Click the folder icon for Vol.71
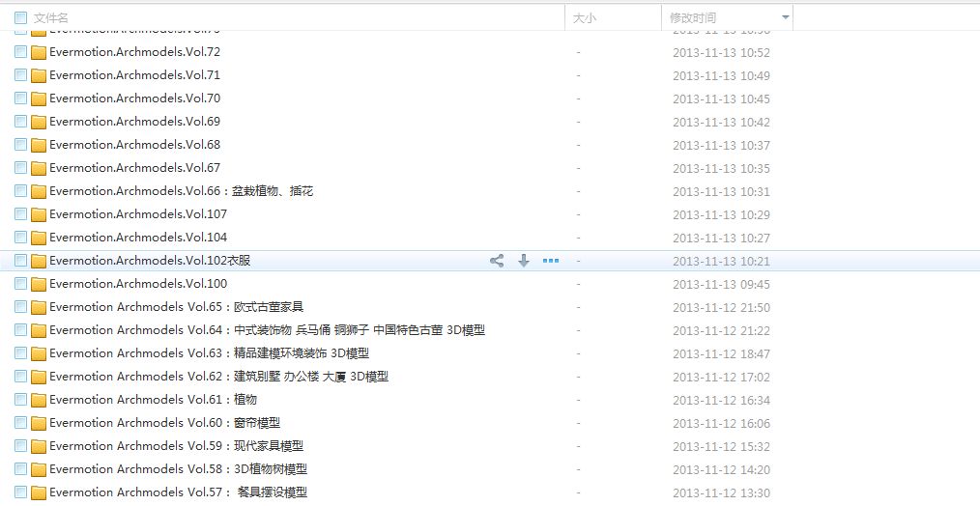This screenshot has height=506, width=980. click(x=39, y=75)
